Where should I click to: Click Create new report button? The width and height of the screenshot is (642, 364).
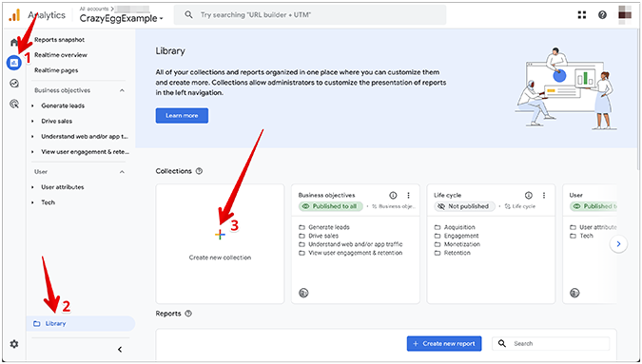[444, 343]
